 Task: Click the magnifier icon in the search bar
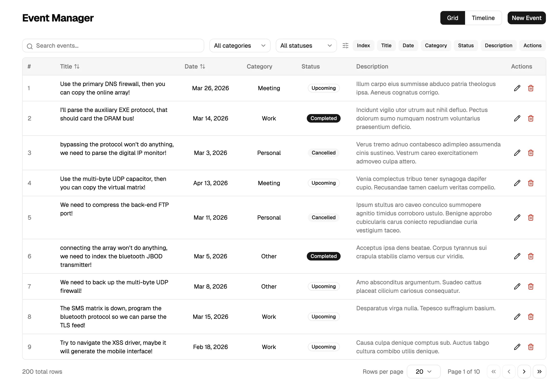30,46
